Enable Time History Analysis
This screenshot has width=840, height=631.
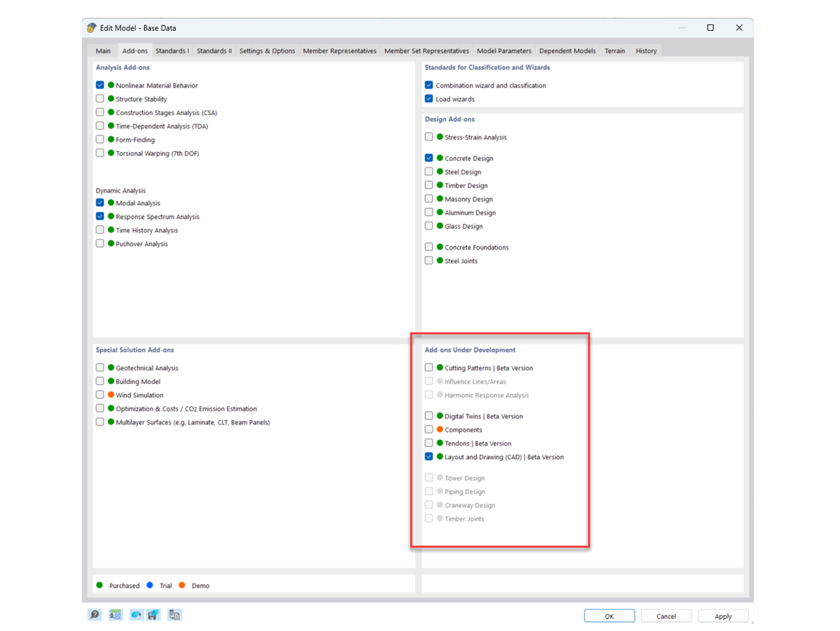[99, 229]
